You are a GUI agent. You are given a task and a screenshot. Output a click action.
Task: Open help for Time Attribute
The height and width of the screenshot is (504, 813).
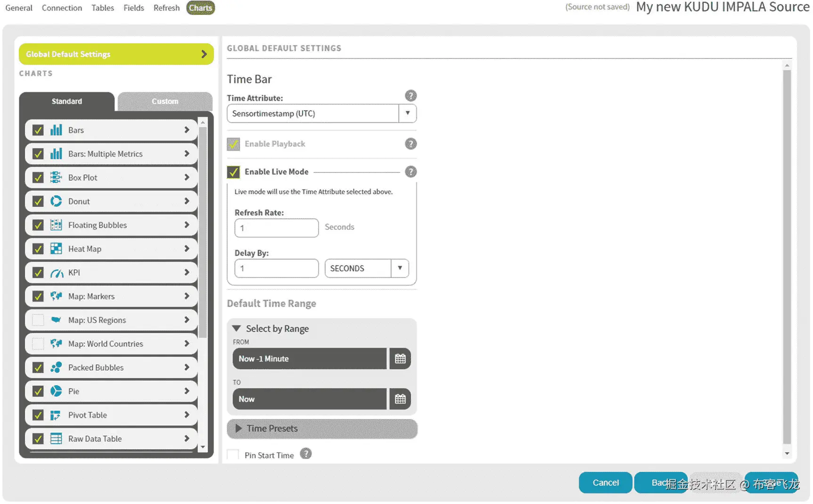click(411, 96)
